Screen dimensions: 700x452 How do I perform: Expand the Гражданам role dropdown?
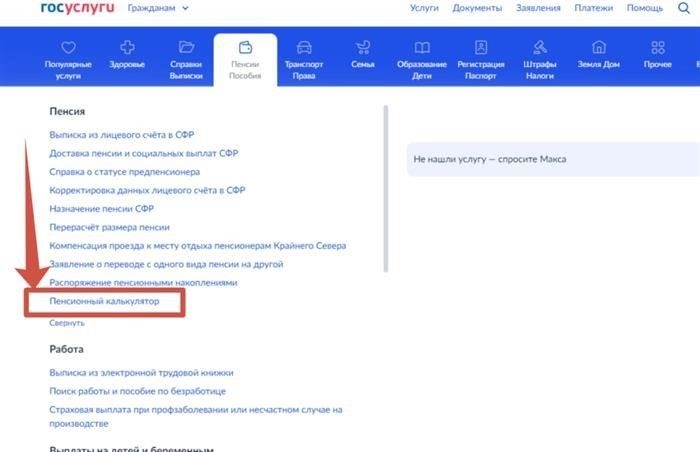pyautogui.click(x=158, y=8)
